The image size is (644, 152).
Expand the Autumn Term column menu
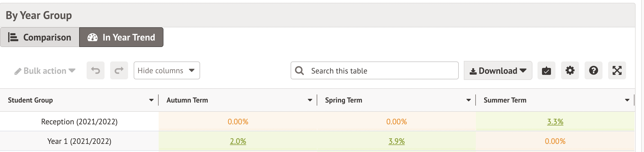click(x=310, y=100)
